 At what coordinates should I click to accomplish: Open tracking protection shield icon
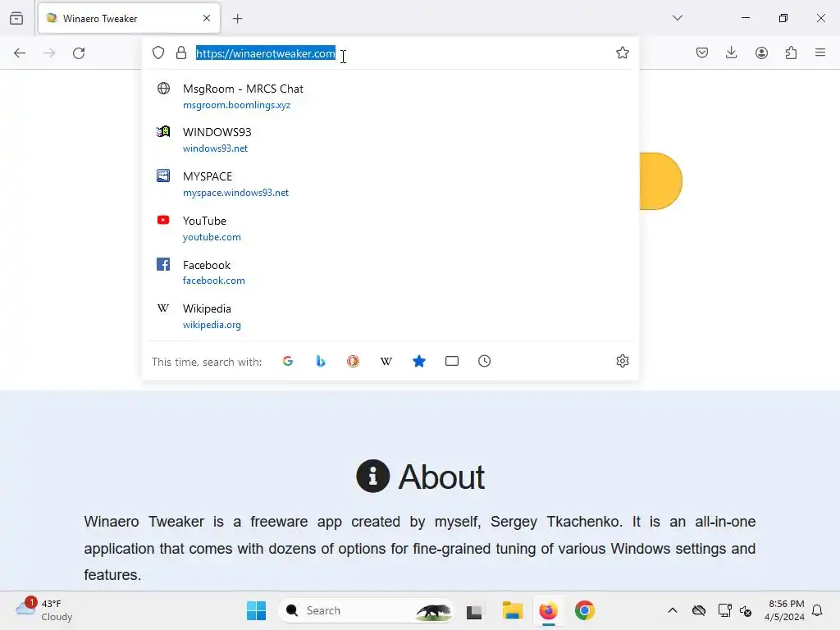tap(158, 52)
